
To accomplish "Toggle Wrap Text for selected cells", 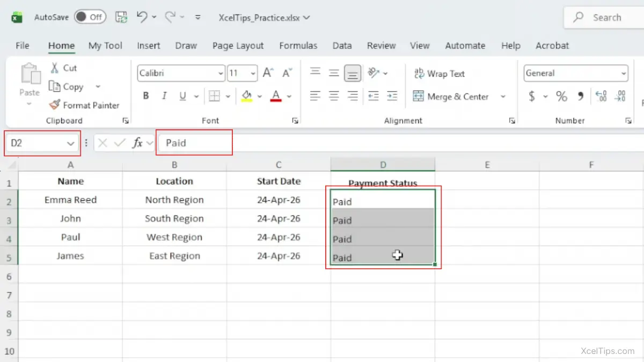I will [x=440, y=74].
